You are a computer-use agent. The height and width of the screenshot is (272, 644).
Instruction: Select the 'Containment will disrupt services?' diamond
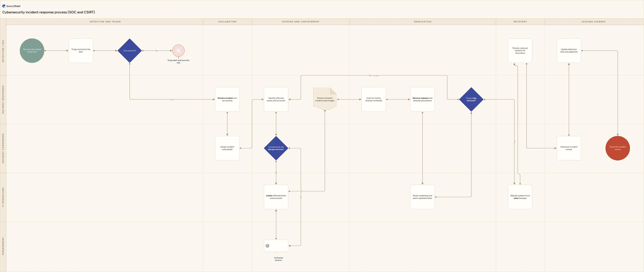[276, 148]
